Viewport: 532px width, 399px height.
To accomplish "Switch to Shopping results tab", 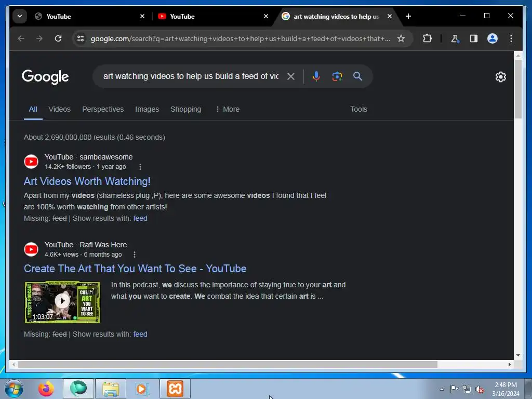I will [185, 109].
